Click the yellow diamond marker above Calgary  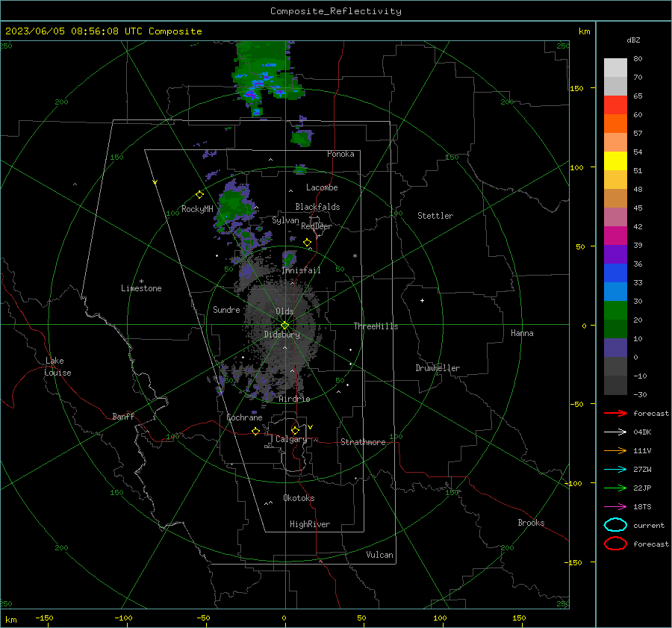295,430
